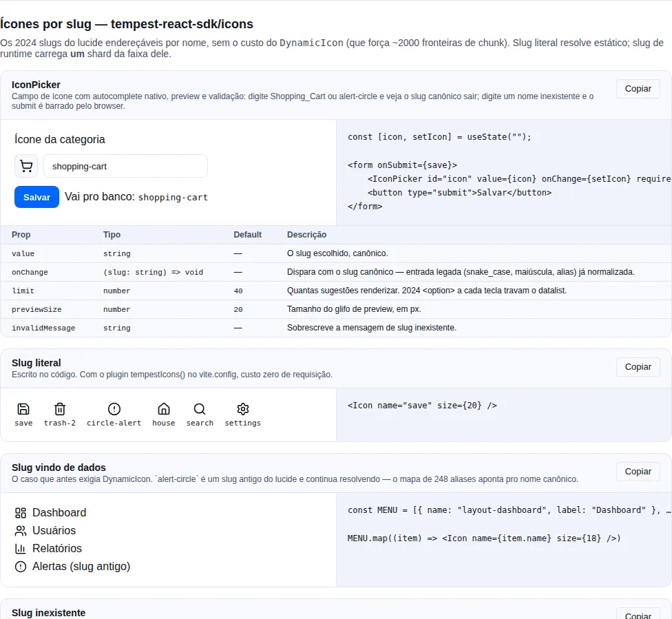
Task: Click the 'value' prop name cell
Action: [x=23, y=254]
